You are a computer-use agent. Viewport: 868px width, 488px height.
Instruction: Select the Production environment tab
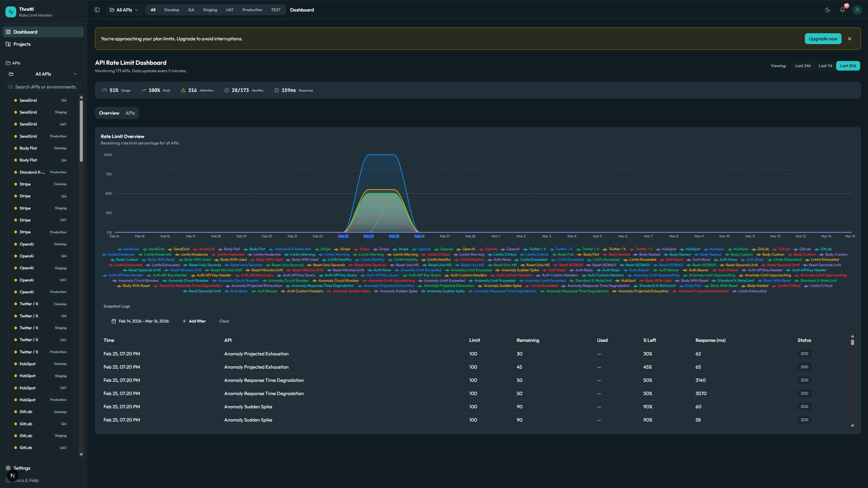[x=252, y=10]
